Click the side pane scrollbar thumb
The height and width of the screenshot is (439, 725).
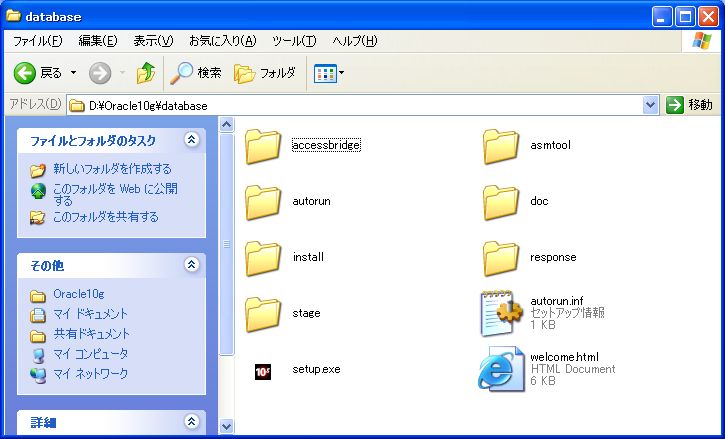[227, 244]
